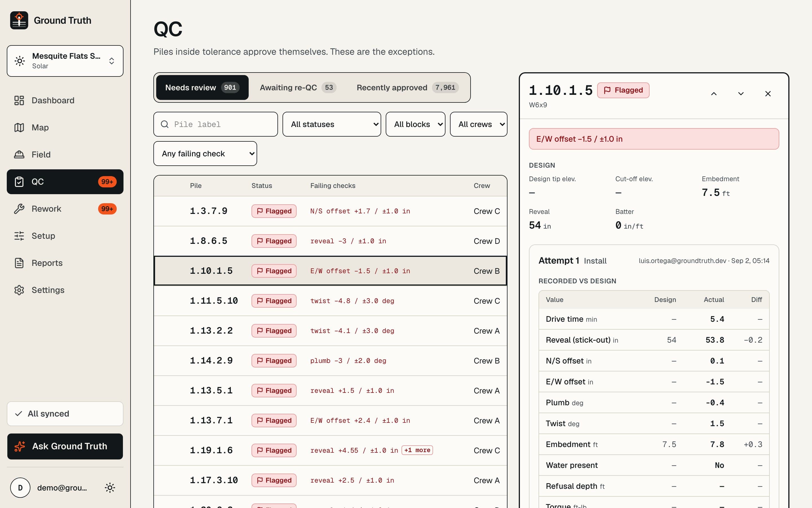Expand the Mesquite Flats project switcher
Screen dimensions: 812x508
(65, 61)
